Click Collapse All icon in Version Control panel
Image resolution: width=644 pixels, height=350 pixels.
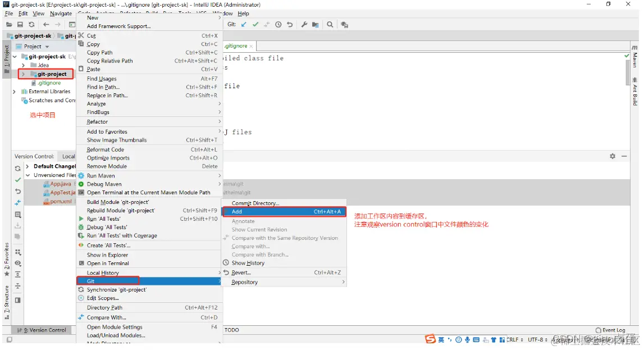[x=17, y=285]
